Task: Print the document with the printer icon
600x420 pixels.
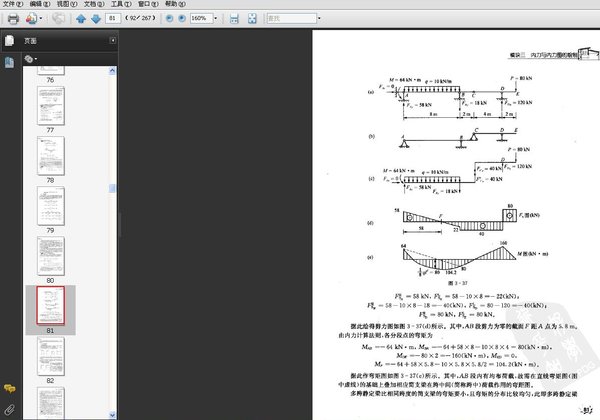Action: [13, 18]
